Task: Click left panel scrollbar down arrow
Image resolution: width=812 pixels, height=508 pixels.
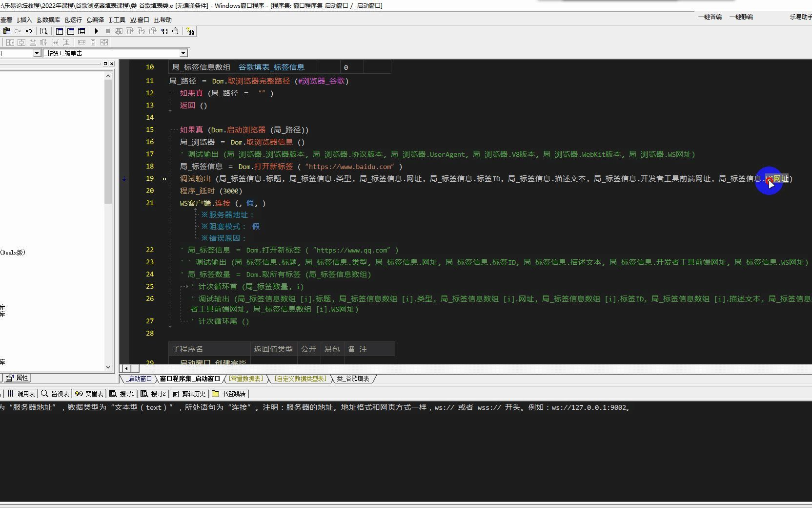Action: tap(108, 367)
